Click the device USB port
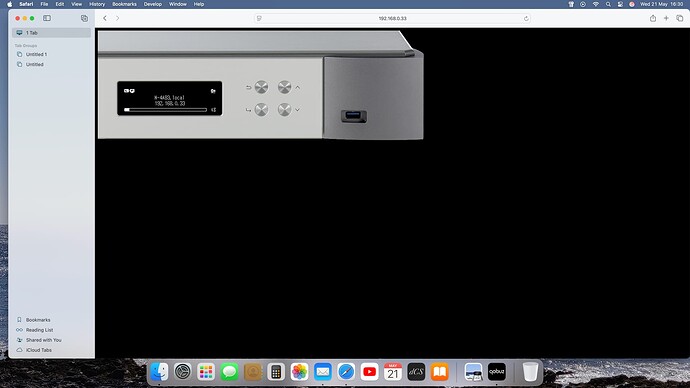Screen dimensions: 690x388 [354, 116]
